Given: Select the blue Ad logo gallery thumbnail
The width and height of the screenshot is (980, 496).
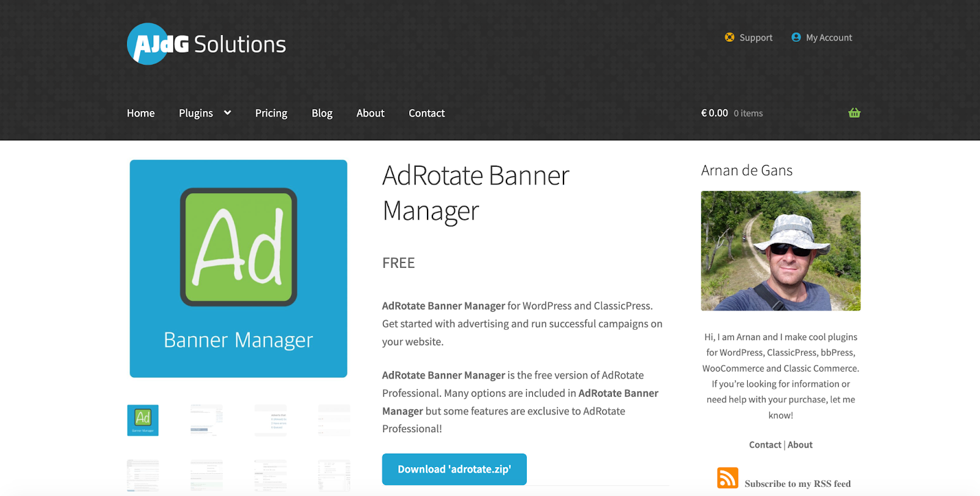Looking at the screenshot, I should (143, 420).
